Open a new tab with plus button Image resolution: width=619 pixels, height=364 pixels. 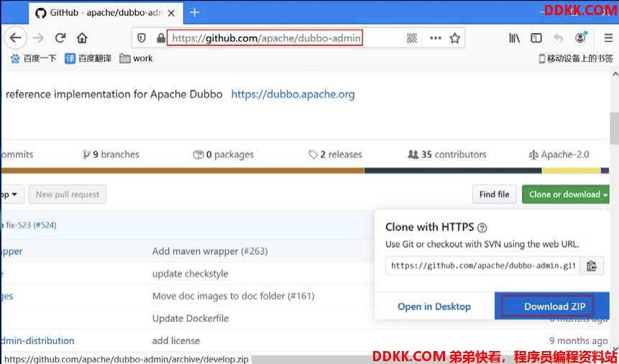tap(194, 12)
